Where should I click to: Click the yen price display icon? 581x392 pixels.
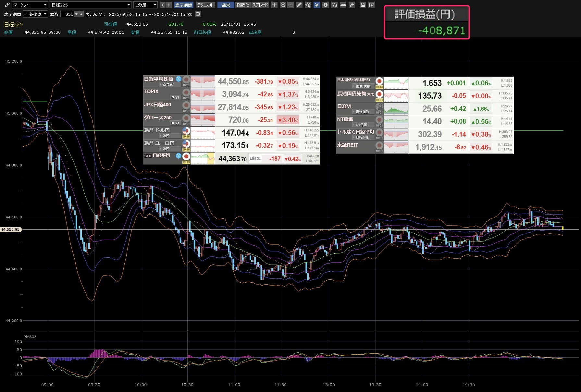click(x=317, y=5)
